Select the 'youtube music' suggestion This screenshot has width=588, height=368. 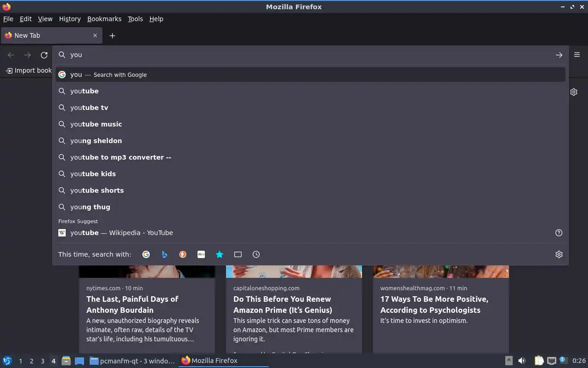coord(311,124)
